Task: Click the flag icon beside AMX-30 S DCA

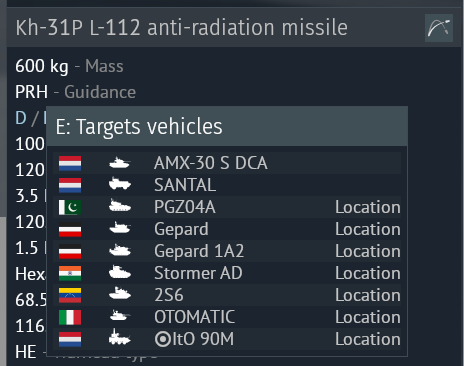Action: click(70, 163)
